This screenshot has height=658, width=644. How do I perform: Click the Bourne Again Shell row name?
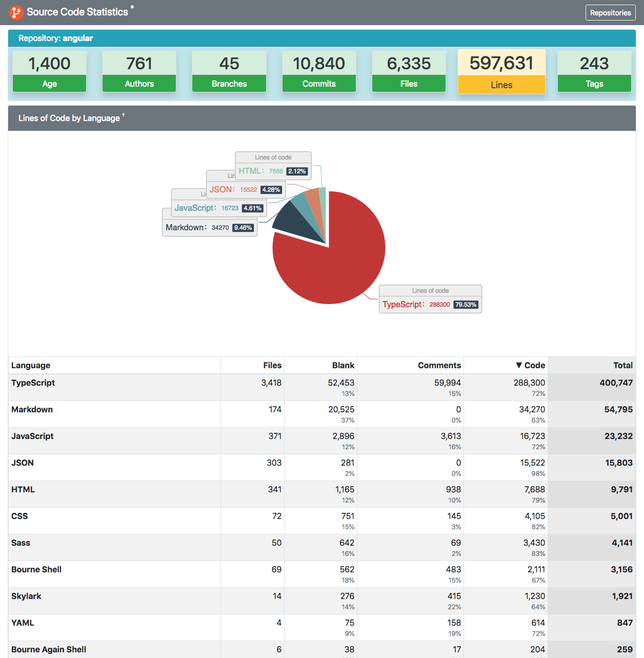click(x=49, y=649)
